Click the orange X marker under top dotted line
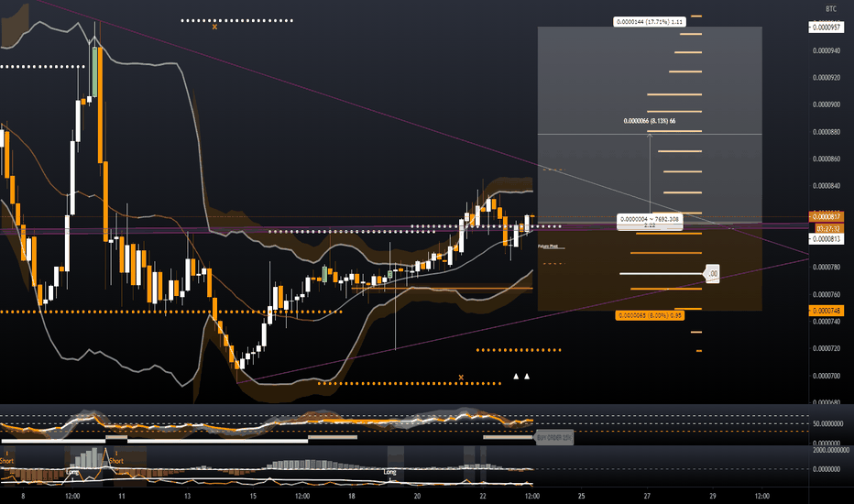854x504 pixels. 214,27
